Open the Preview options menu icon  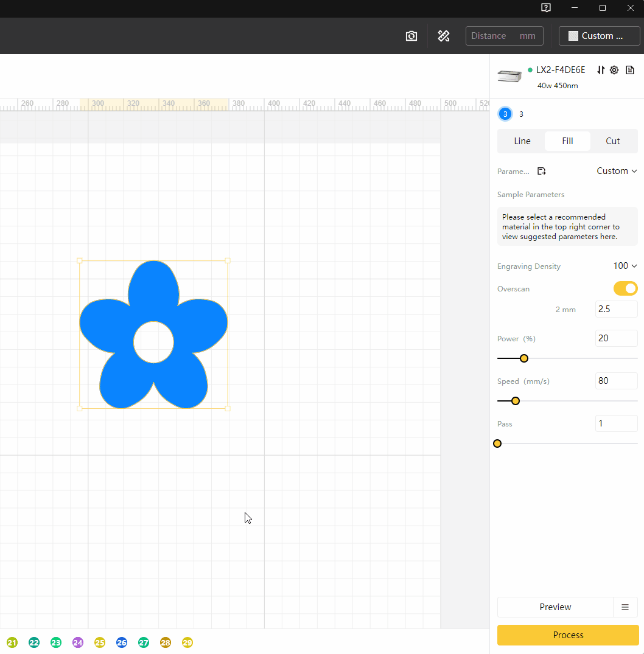625,607
